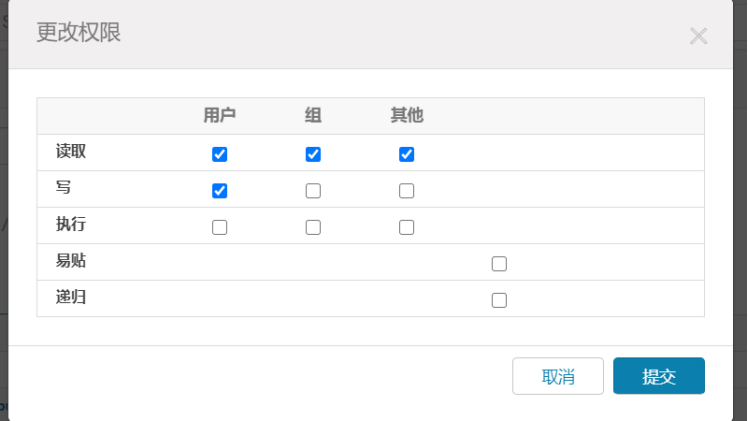Enable the 写 permission for 组
The height and width of the screenshot is (421, 748).
[x=313, y=191]
